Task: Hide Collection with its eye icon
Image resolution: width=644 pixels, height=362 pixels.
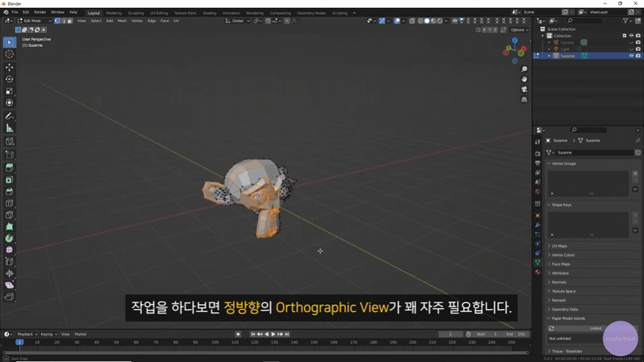Action: 631,36
